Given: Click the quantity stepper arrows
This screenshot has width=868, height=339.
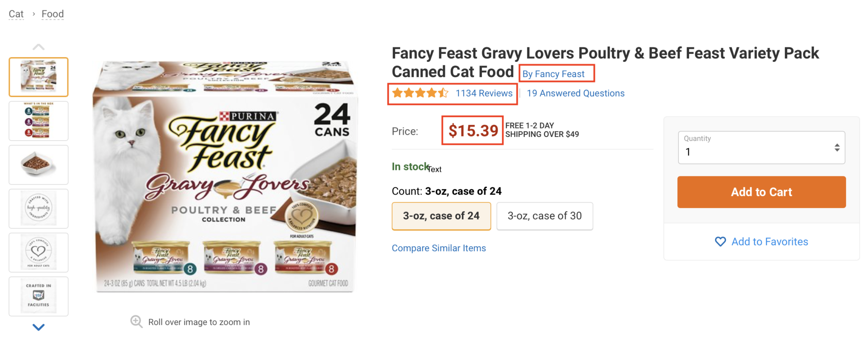Looking at the screenshot, I should [837, 148].
